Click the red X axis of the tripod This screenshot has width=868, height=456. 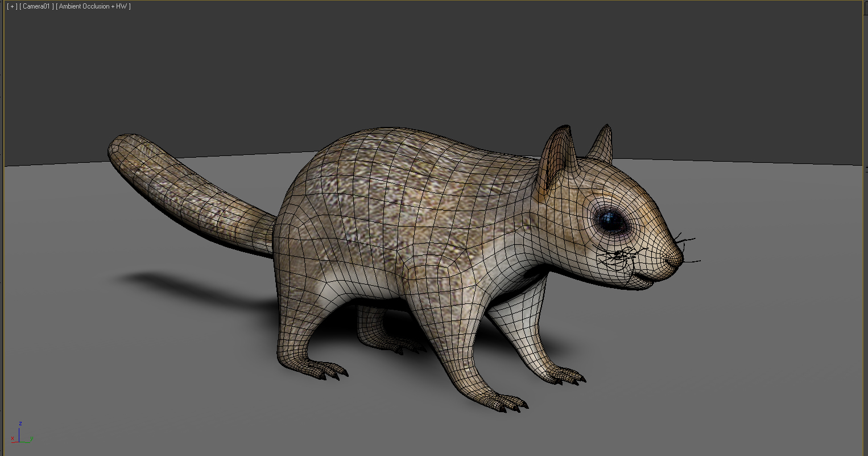click(x=13, y=442)
